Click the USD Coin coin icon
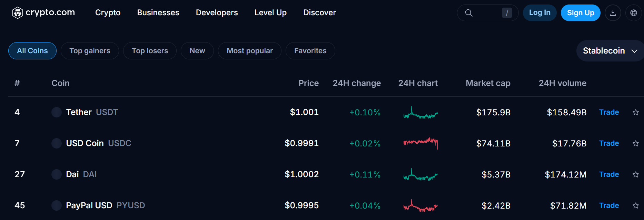The image size is (644, 220). 57,143
